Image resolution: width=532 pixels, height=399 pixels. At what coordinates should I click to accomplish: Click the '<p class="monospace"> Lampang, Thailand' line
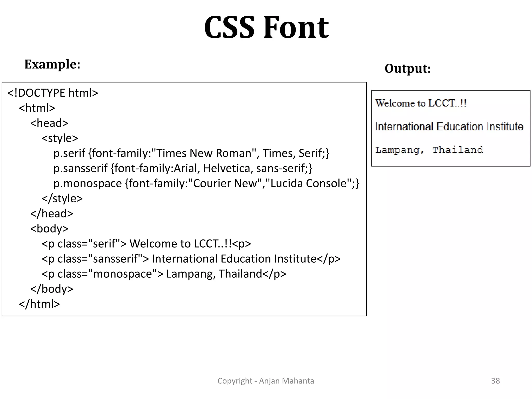[x=164, y=274]
